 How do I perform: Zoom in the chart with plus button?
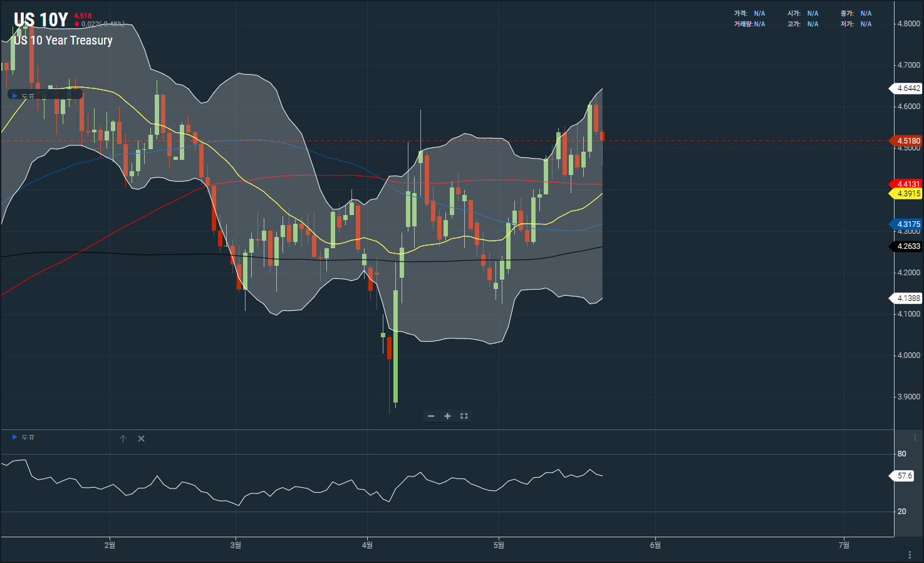[447, 416]
